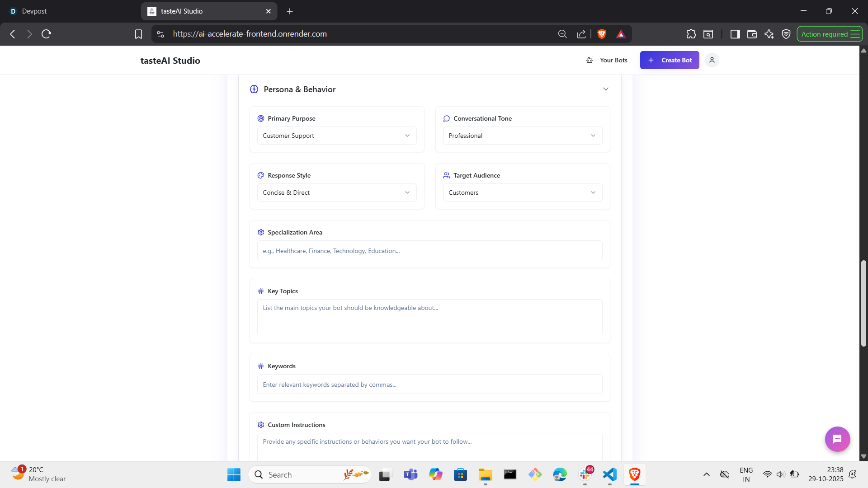The image size is (868, 488).
Task: Collapse the Persona & Behavior section
Action: (x=605, y=89)
